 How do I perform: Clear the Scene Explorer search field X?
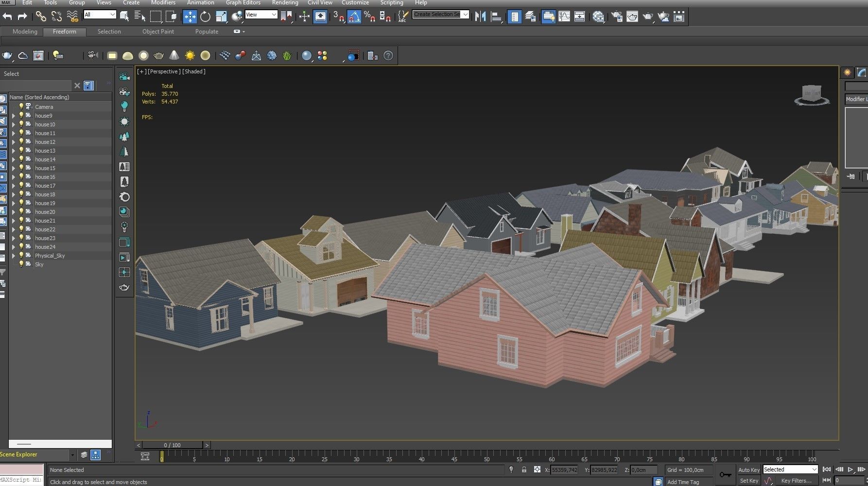pyautogui.click(x=77, y=86)
